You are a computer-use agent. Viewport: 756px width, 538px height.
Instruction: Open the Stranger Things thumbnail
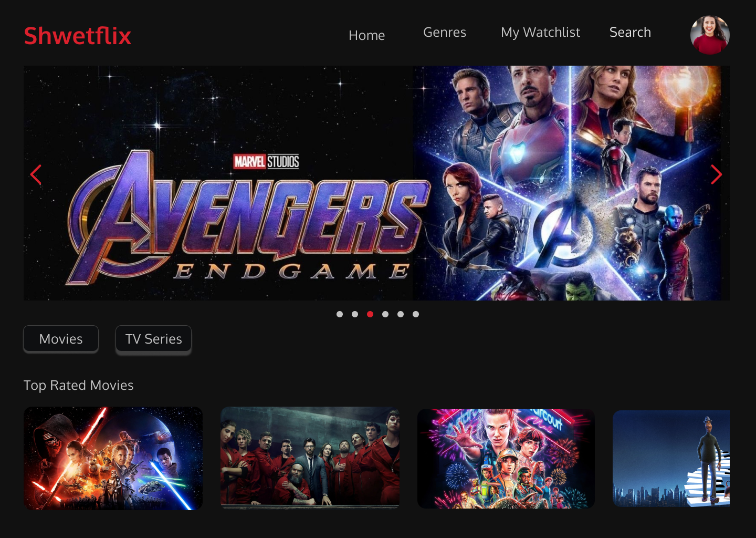click(506, 459)
